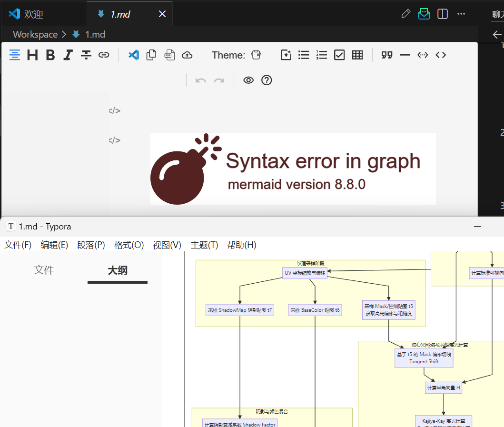Image resolution: width=504 pixels, height=427 pixels.
Task: Click the copy document icon
Action: click(x=151, y=55)
